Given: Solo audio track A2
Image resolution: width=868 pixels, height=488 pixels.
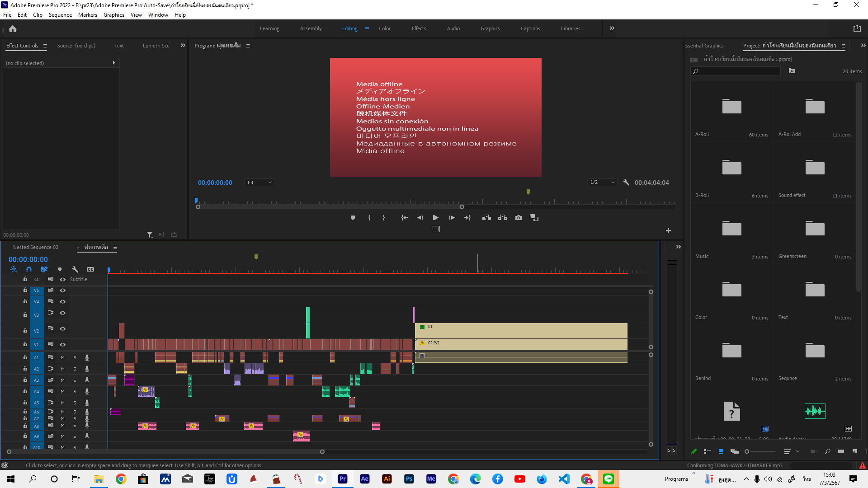Looking at the screenshot, I should (x=75, y=369).
